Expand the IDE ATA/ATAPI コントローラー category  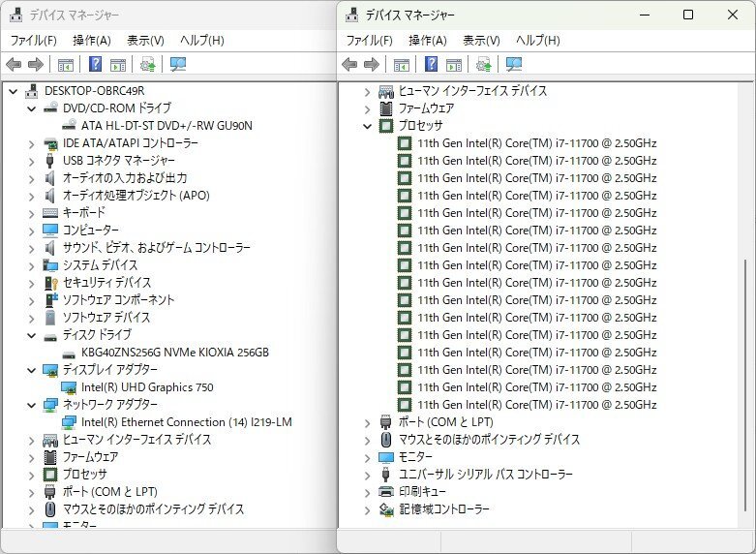click(x=31, y=143)
